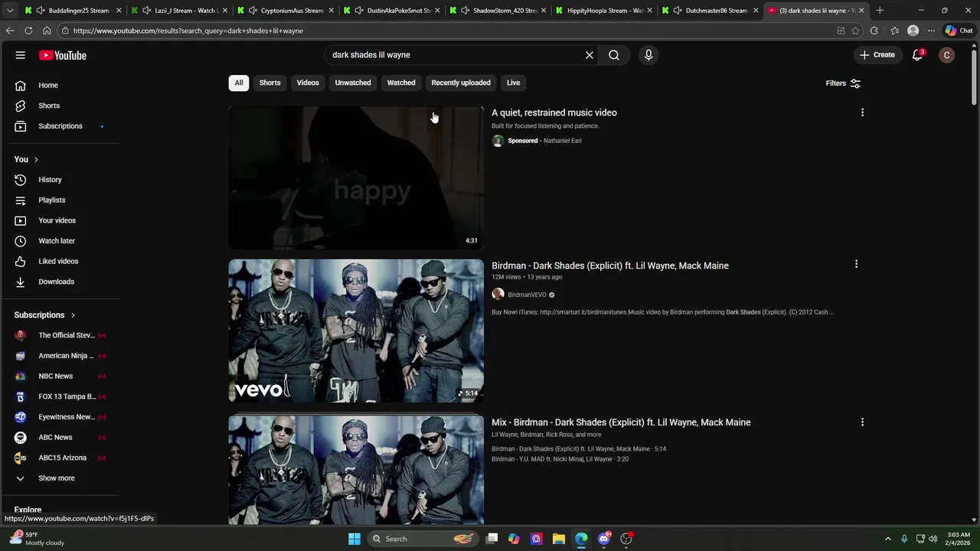Viewport: 980px width, 551px height.
Task: Expand the You section
Action: click(27, 159)
